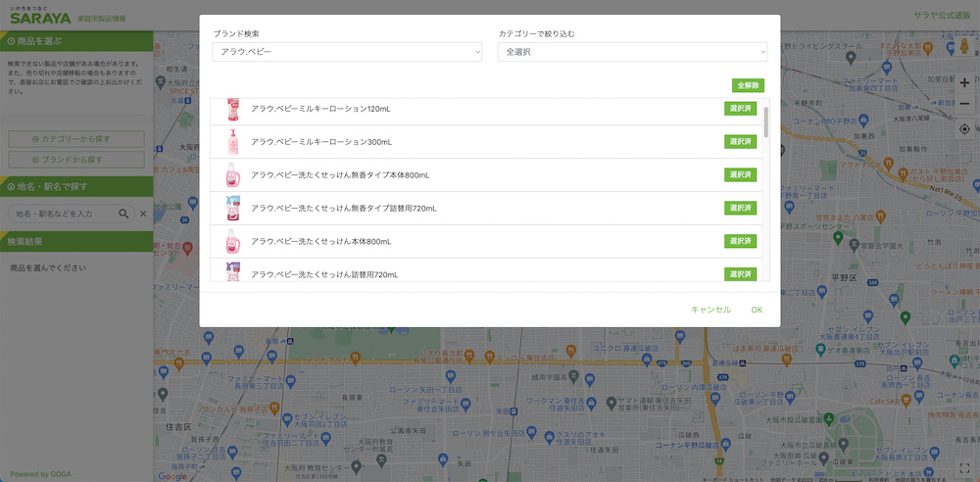Click the 洗たくせっけん詰替用720mL refill thumbnail

232,272
